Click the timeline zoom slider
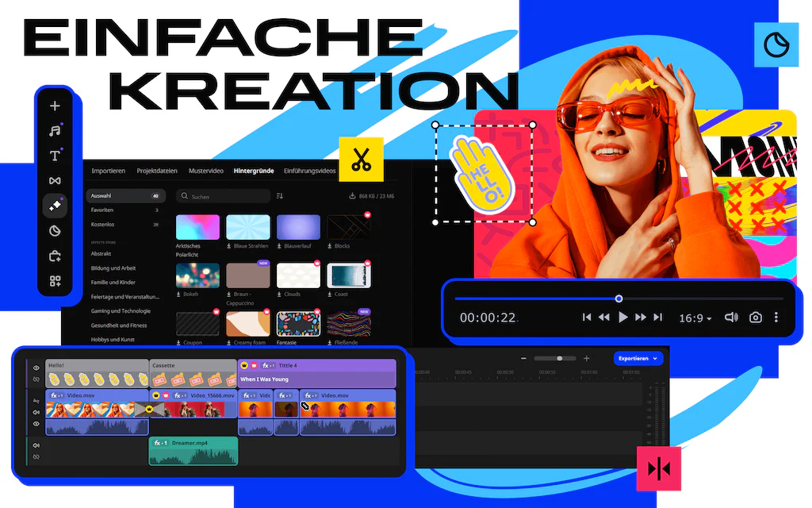This screenshot has width=812, height=508. click(555, 358)
